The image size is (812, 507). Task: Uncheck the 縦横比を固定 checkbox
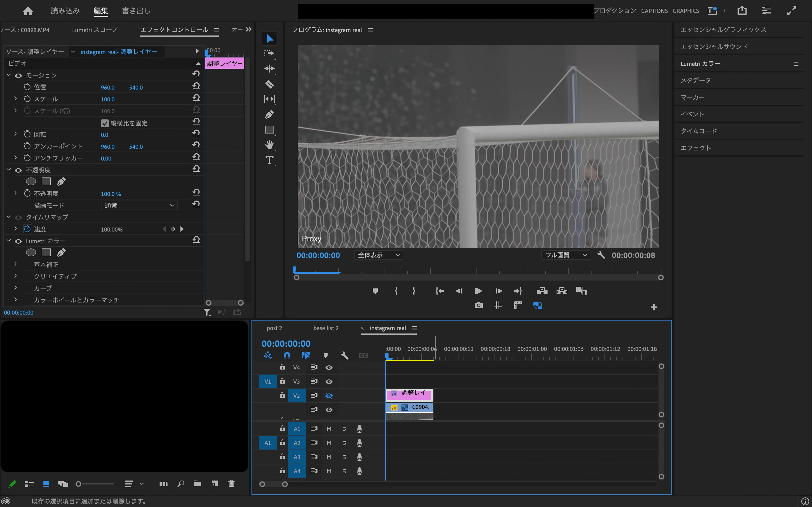(105, 123)
